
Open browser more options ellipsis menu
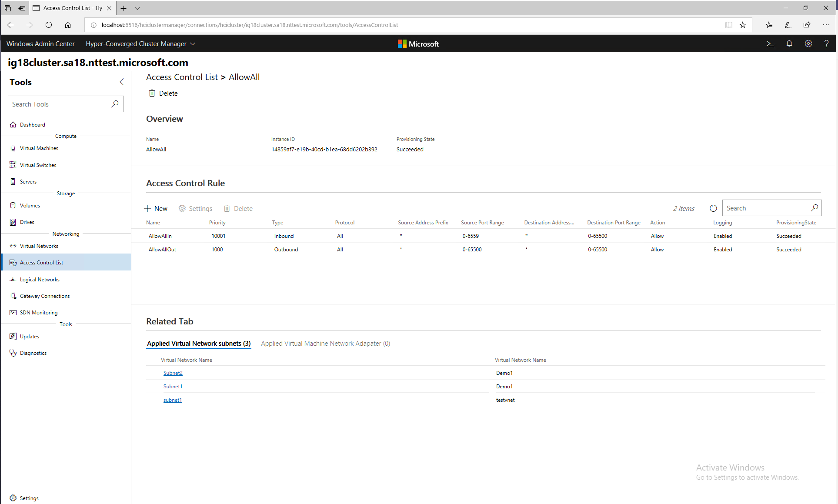826,25
